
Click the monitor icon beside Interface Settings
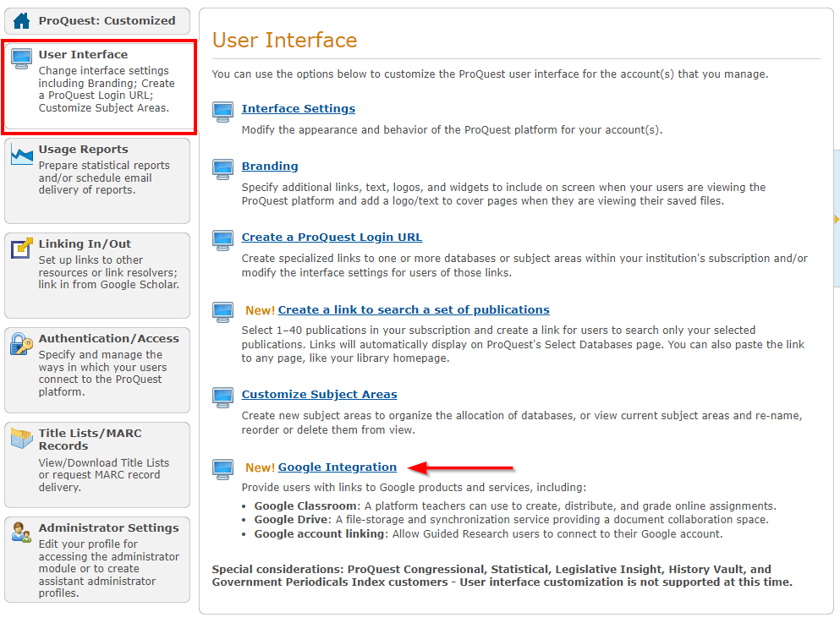point(222,110)
